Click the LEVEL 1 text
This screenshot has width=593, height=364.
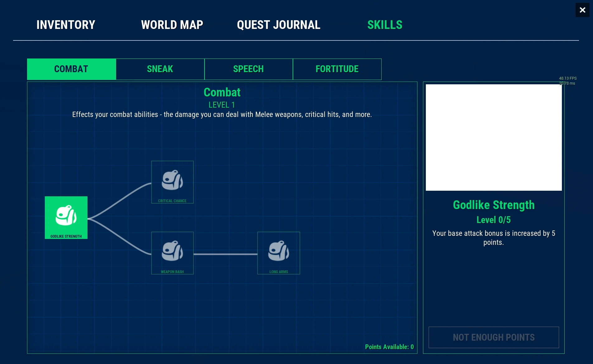point(222,105)
